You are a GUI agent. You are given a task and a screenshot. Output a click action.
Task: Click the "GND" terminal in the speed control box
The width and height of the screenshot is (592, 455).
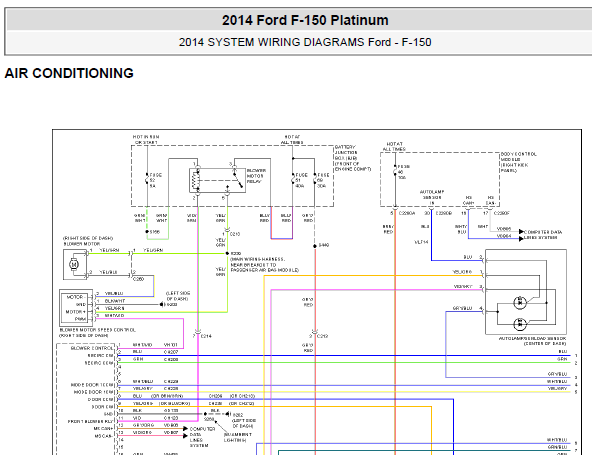point(81,304)
